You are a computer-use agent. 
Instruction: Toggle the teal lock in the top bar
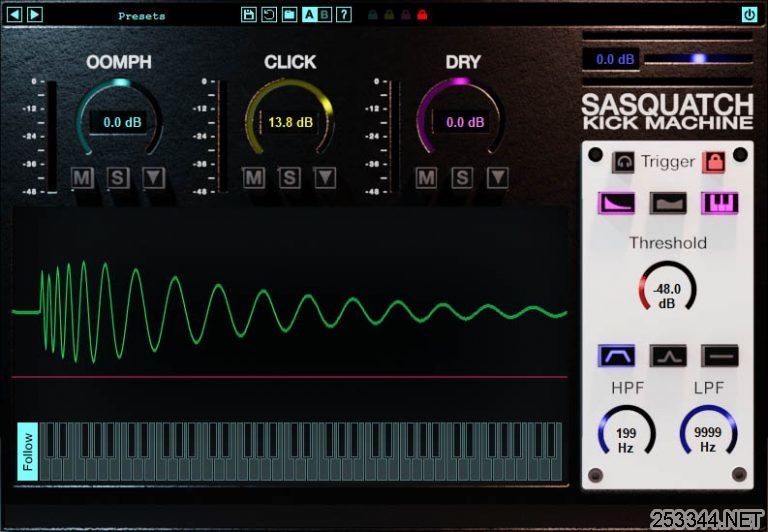tap(373, 15)
